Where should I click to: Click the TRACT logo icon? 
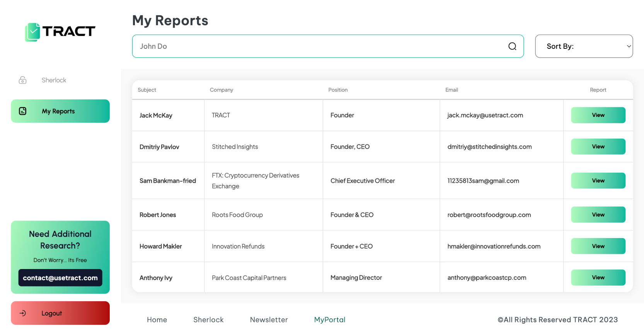[x=33, y=32]
